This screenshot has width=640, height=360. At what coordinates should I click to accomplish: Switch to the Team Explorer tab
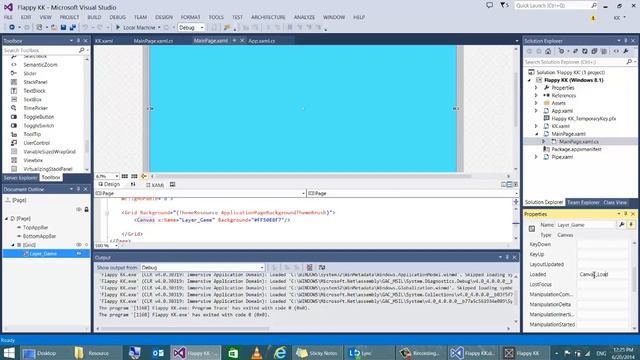point(583,202)
